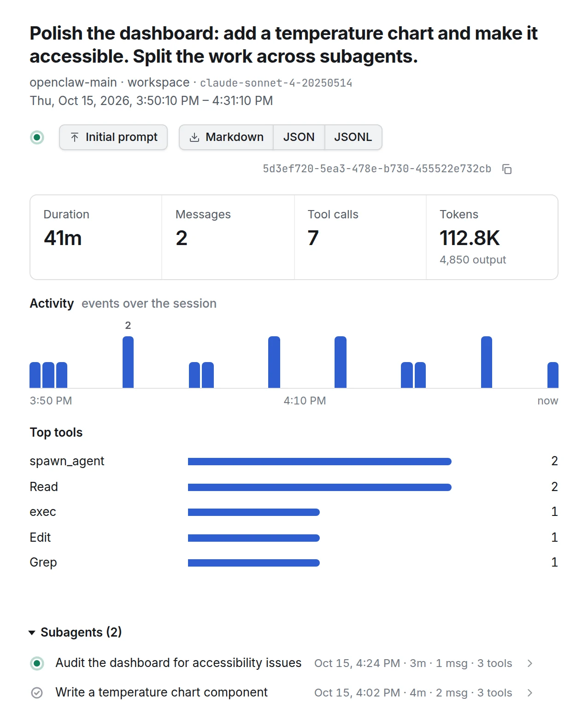This screenshot has width=588, height=714.
Task: Export the session as JSONL
Action: 353,137
